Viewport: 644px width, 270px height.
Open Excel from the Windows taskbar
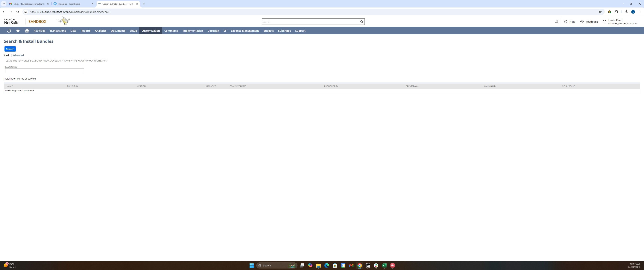coord(384,265)
